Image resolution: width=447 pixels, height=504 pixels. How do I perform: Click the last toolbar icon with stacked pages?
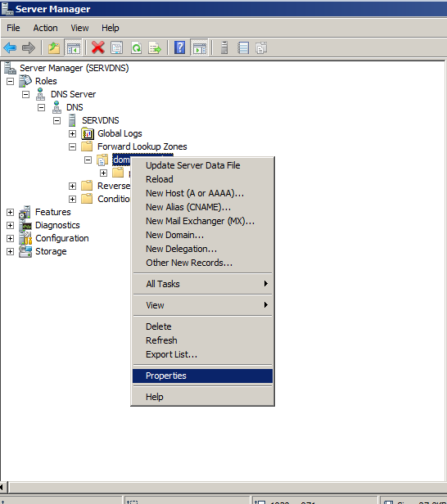[261, 48]
